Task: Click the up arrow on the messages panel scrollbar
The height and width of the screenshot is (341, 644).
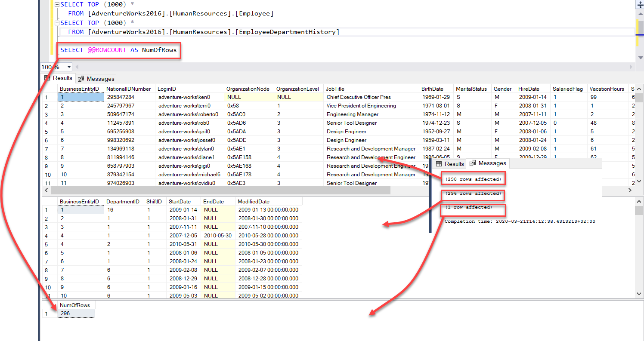Action: 639,201
